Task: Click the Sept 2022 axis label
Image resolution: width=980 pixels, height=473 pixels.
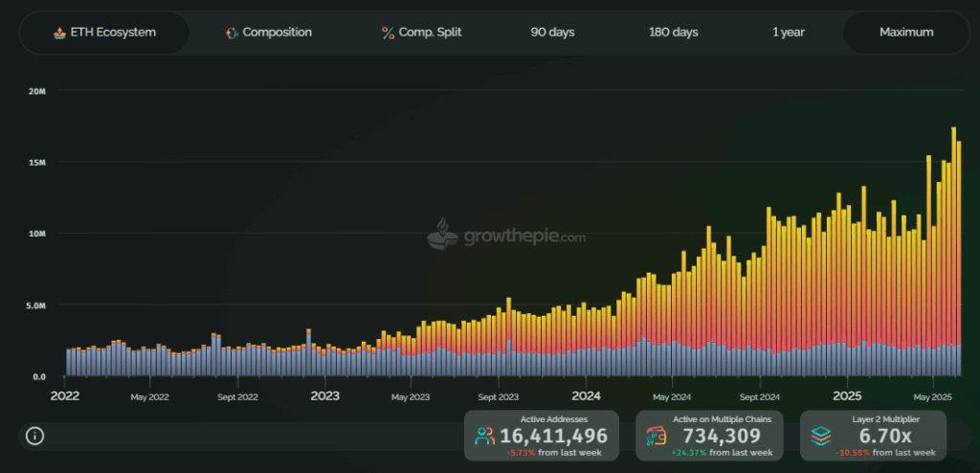Action: 237,396
